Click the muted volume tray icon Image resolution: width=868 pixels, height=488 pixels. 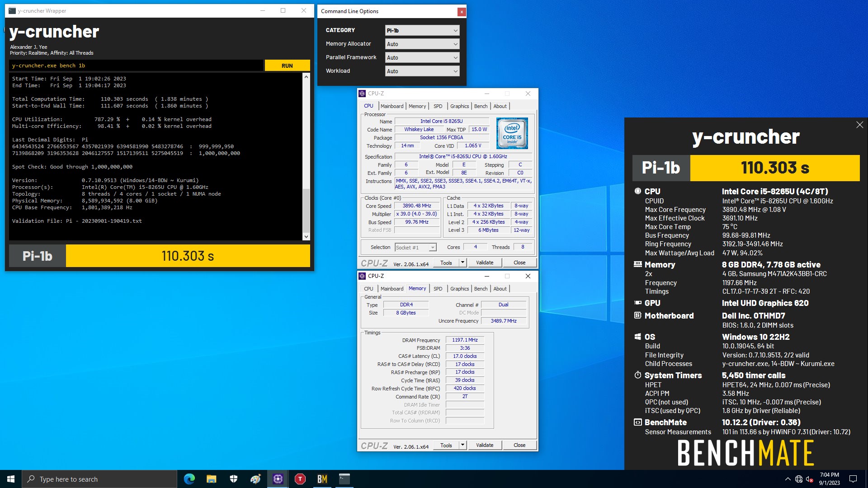coord(810,479)
